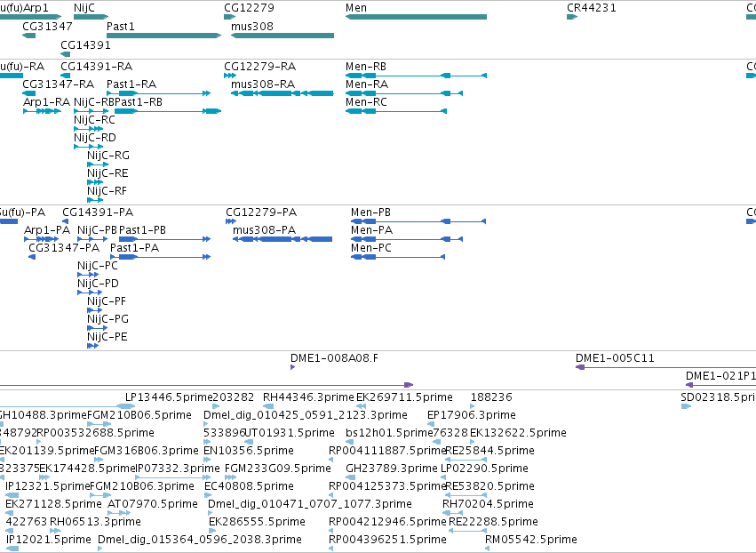Screen dimensions: 756x553
Task: Select the Past1-RA transcript glyph
Action: 159,93
